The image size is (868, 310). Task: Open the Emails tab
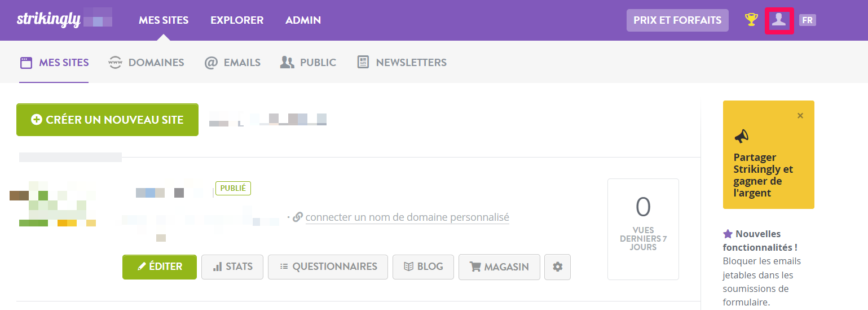tap(232, 63)
